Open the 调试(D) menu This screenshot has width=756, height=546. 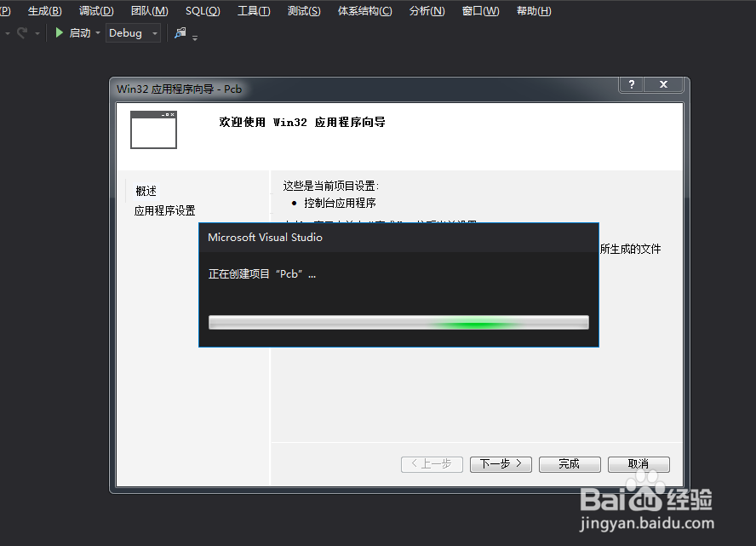tap(96, 11)
